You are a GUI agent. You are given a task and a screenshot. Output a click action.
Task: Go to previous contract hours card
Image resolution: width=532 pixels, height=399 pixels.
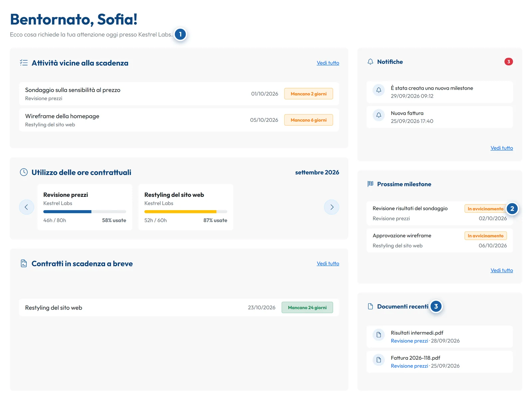point(26,207)
